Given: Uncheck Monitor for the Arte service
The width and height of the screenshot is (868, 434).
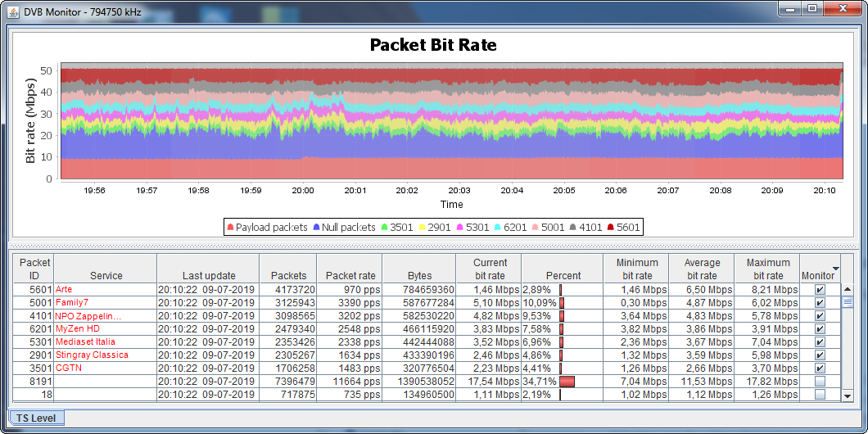Looking at the screenshot, I should (x=820, y=290).
